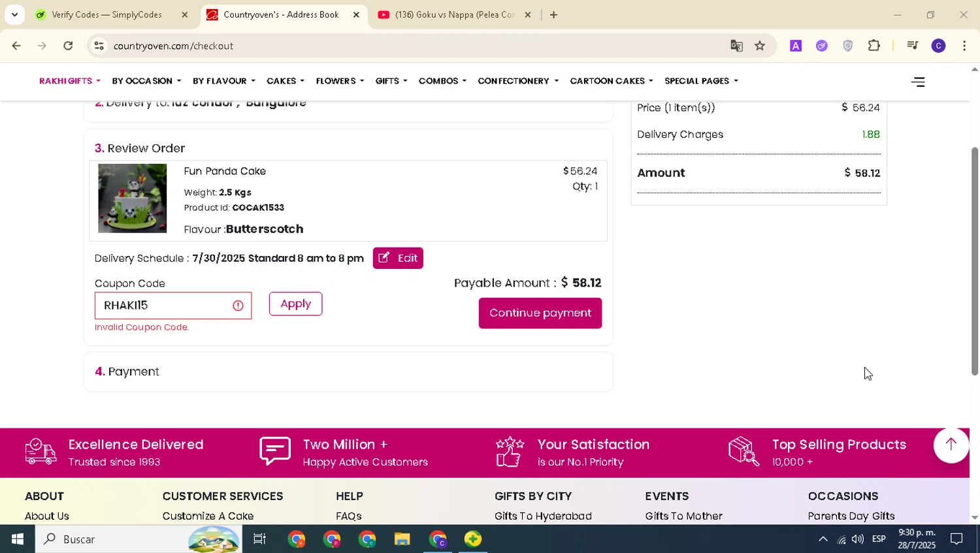Click the taskbar volume icon
This screenshot has width=980, height=553.
[x=858, y=539]
